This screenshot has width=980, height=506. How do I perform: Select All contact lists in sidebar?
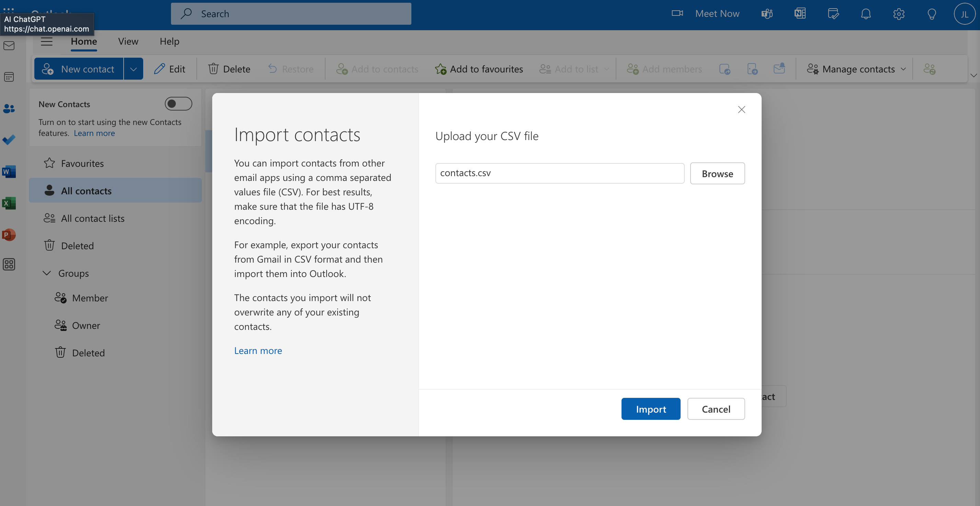pos(92,218)
